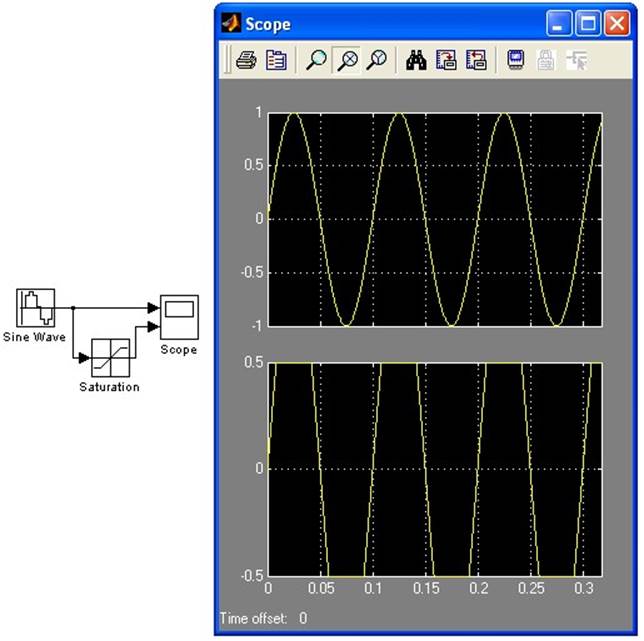Screen dimensions: 644x641
Task: Click the 0.25 time axis label
Action: point(531,589)
